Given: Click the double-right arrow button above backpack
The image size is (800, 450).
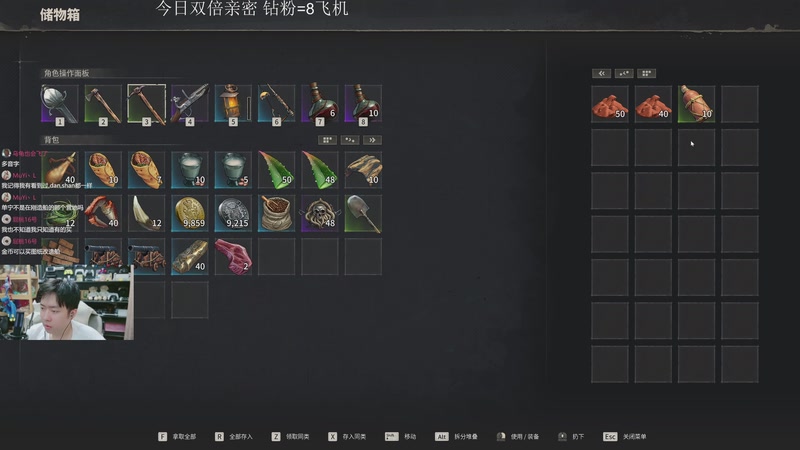Looking at the screenshot, I should [372, 140].
